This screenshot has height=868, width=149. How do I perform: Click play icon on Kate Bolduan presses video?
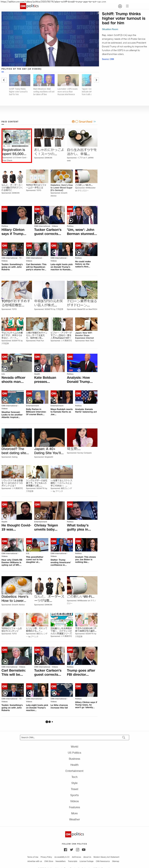[38, 369]
